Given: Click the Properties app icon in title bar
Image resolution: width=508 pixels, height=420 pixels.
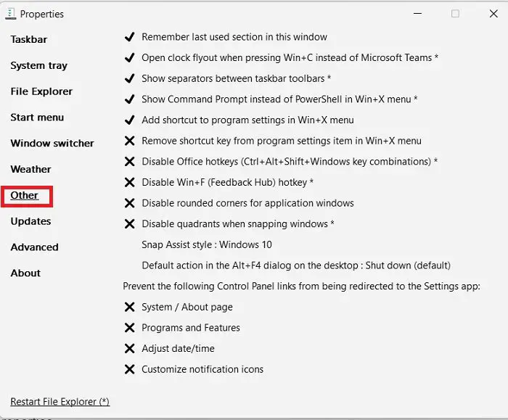Looking at the screenshot, I should point(10,14).
